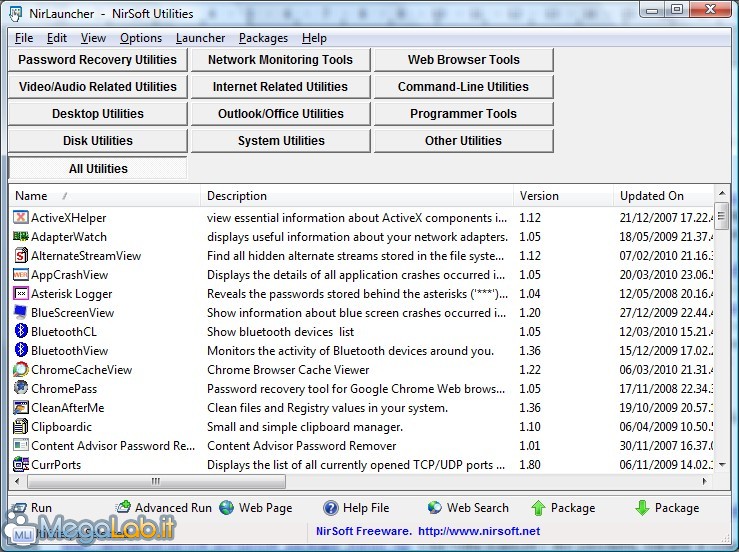Click the CleanAfterMe row icon

pyautogui.click(x=20, y=407)
